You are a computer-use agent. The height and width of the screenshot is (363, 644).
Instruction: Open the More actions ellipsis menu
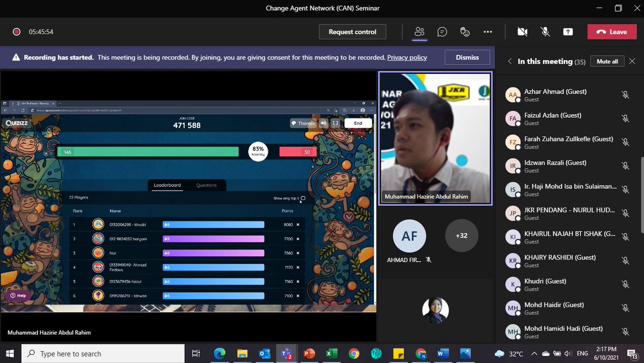coord(488,32)
